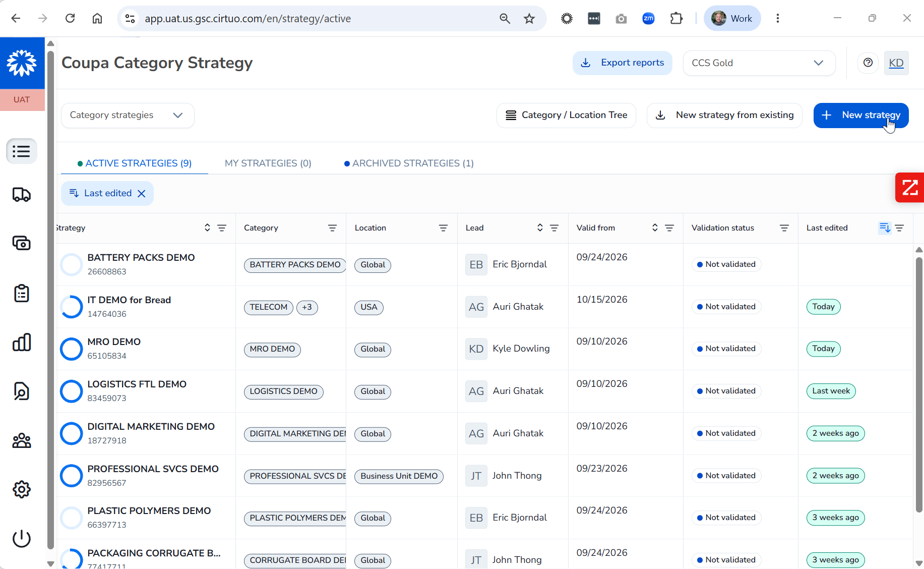The image size is (924, 569).
Task: Open Valid from column filter menu
Action: (x=669, y=228)
